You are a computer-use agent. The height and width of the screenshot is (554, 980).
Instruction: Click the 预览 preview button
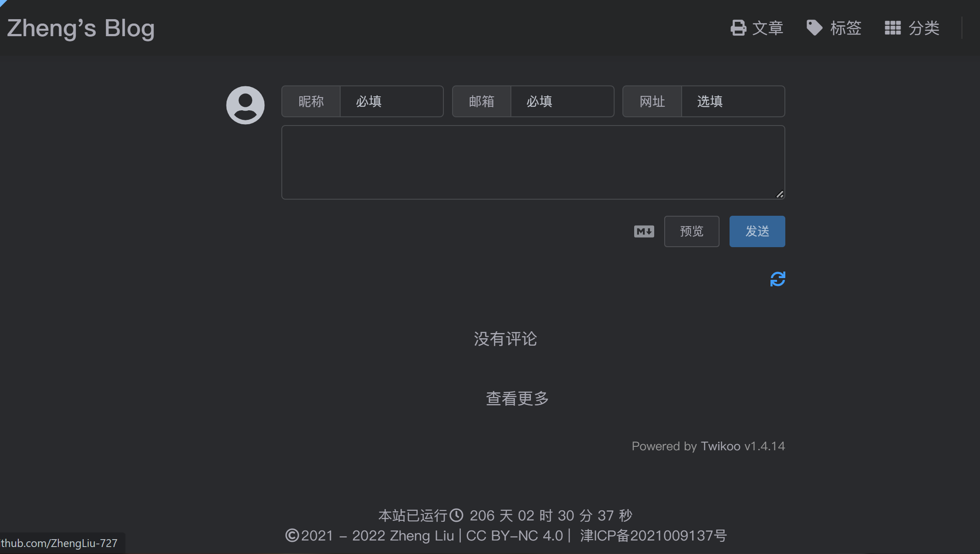(x=692, y=231)
